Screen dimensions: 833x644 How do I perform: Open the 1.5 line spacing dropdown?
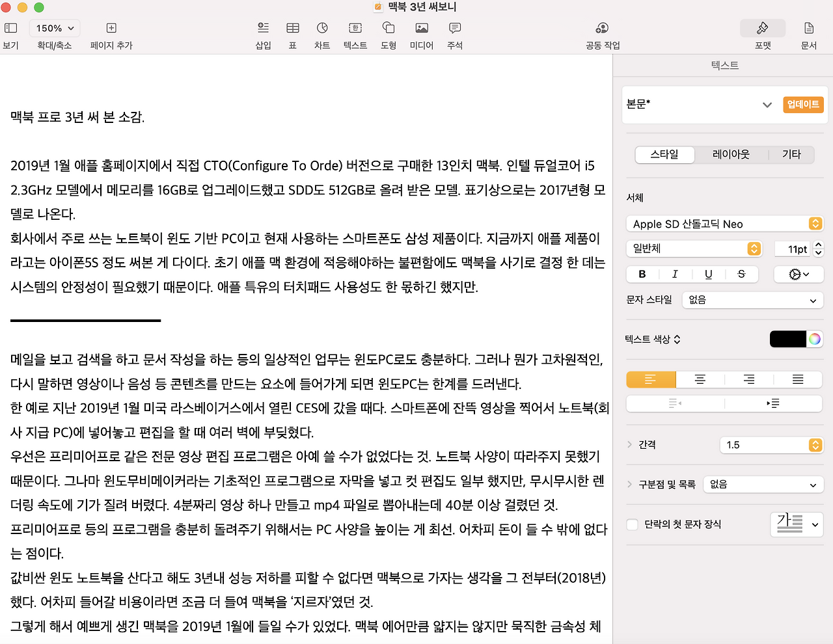pyautogui.click(x=772, y=445)
